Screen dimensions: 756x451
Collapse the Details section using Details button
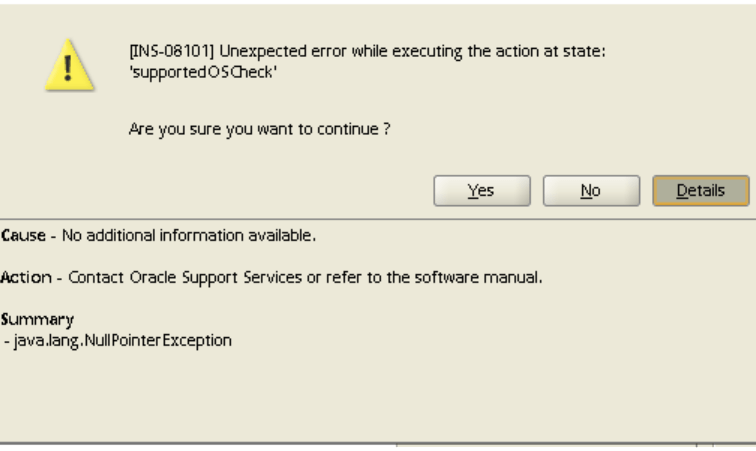[700, 190]
